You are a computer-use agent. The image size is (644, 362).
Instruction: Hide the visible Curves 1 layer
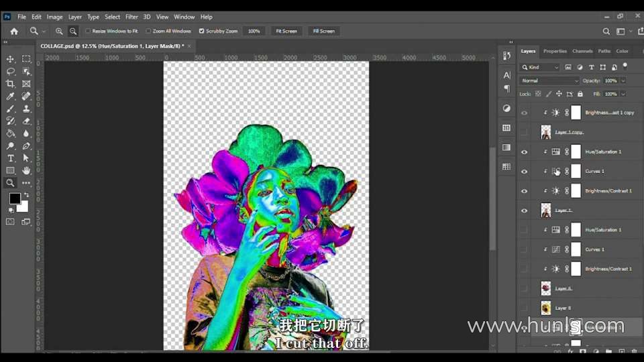coord(524,172)
